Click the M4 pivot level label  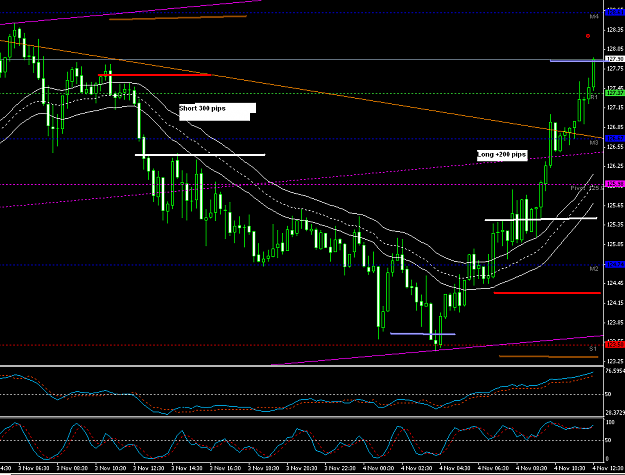[x=594, y=17]
